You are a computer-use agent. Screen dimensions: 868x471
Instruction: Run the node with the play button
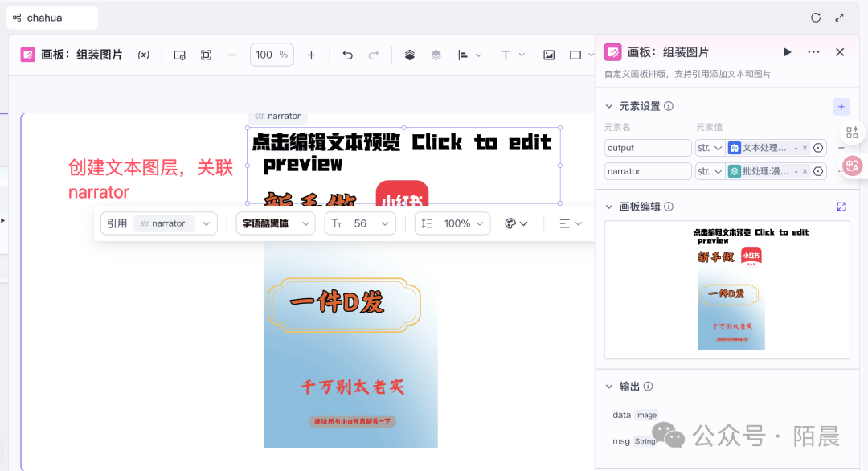788,52
